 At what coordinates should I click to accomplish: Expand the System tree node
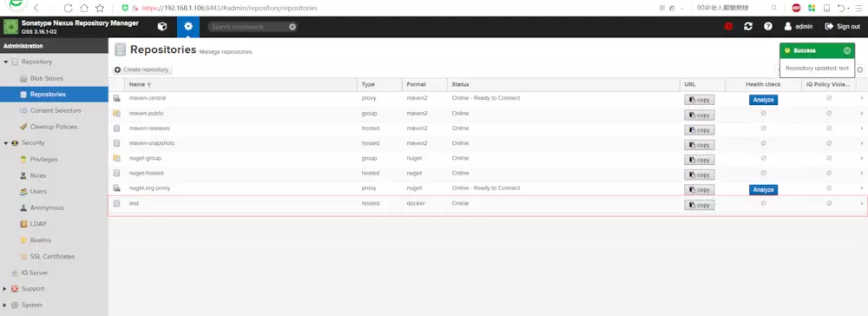click(x=5, y=305)
